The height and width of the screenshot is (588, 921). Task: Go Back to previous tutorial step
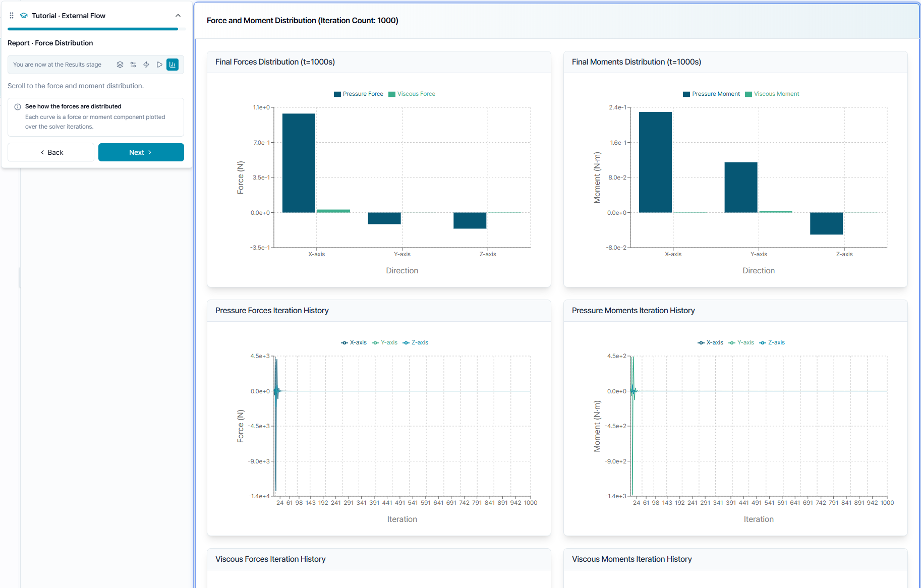(51, 152)
